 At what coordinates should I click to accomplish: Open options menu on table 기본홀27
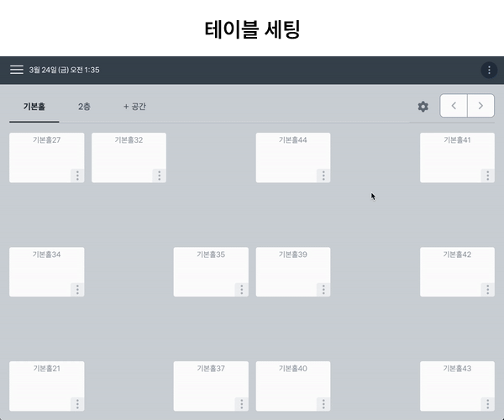tap(77, 176)
